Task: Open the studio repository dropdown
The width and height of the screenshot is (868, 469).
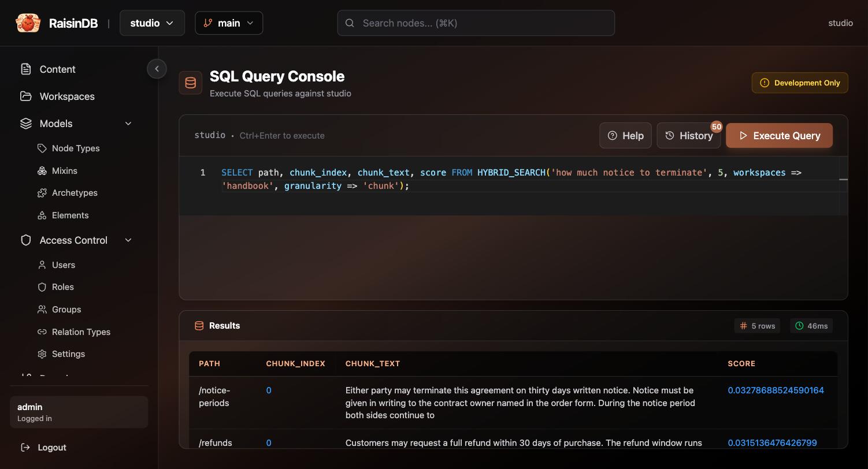Action: point(152,23)
